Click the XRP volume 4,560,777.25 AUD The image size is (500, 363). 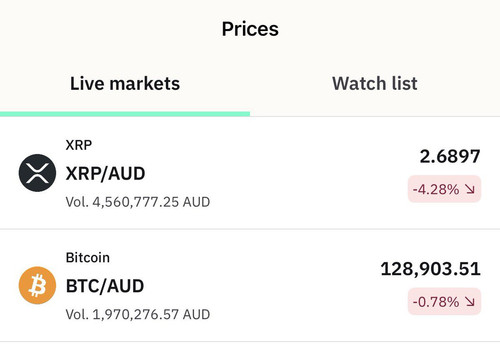point(138,202)
